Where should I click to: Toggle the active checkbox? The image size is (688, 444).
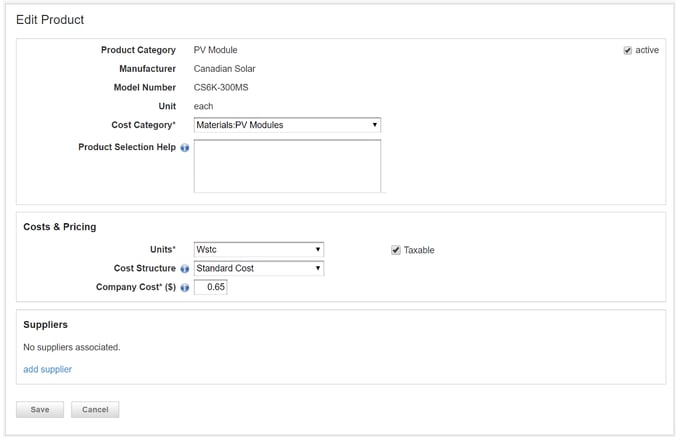tap(627, 50)
